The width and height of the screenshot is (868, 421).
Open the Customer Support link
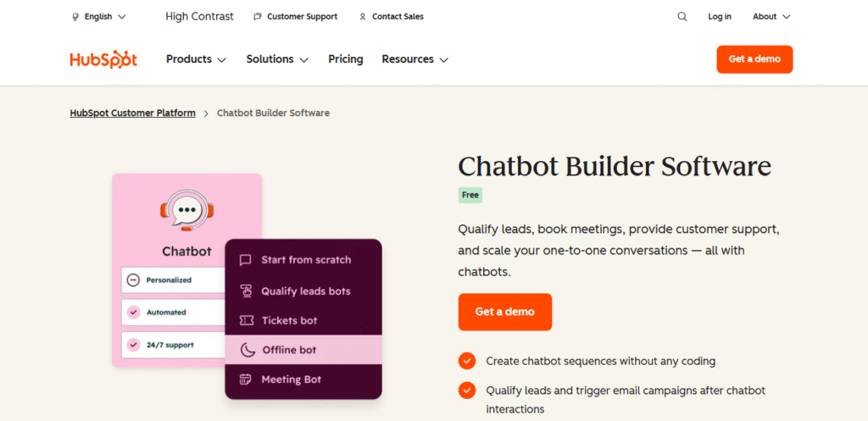coord(295,17)
